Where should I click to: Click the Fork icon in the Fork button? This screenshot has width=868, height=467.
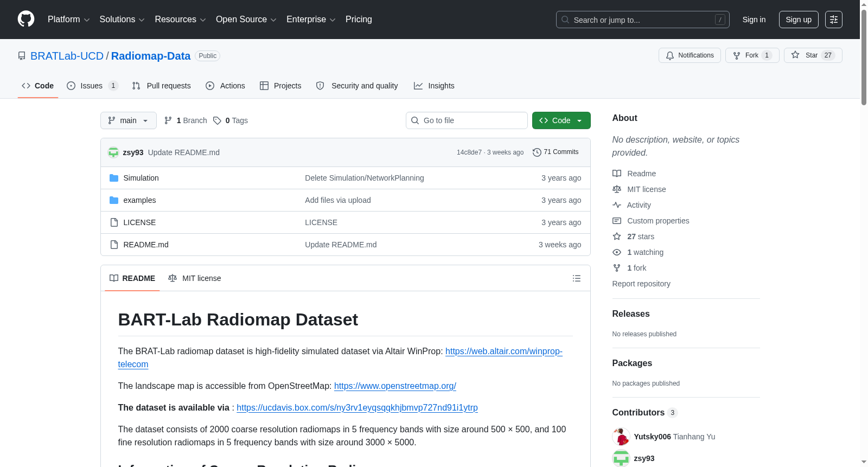(x=737, y=55)
